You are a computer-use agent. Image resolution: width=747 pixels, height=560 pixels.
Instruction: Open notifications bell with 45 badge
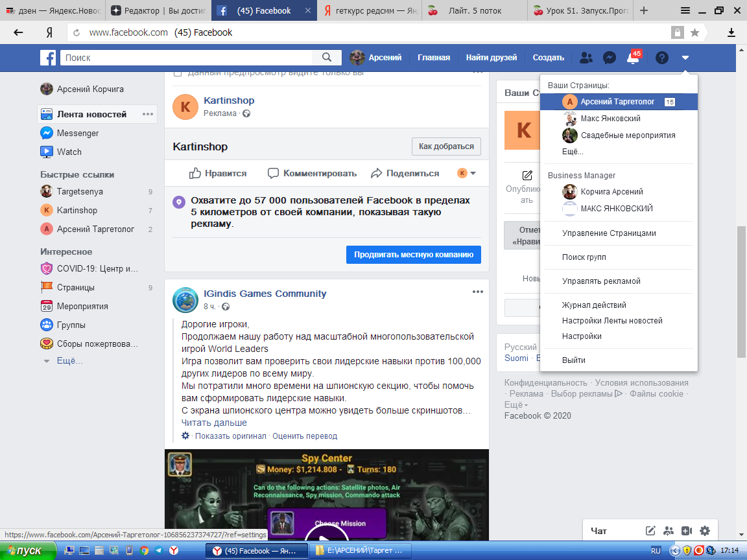[x=633, y=57]
